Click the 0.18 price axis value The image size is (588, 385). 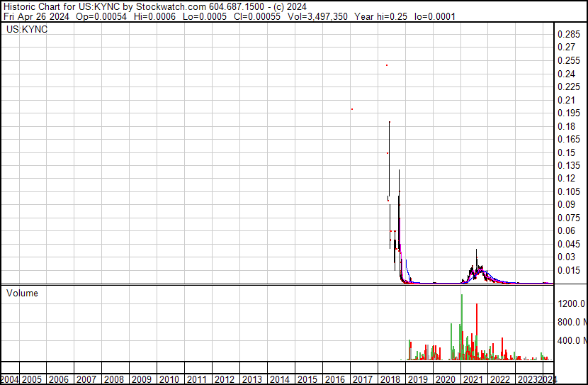(567, 126)
